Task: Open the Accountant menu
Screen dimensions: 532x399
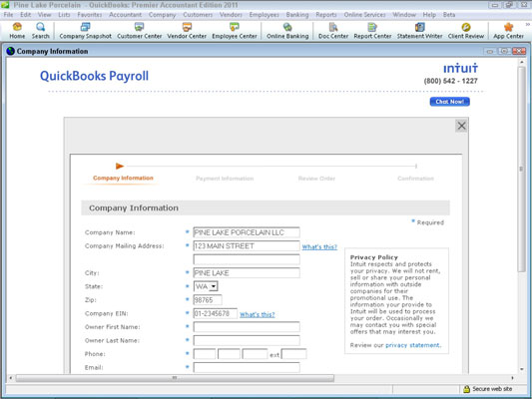Action: pyautogui.click(x=125, y=15)
